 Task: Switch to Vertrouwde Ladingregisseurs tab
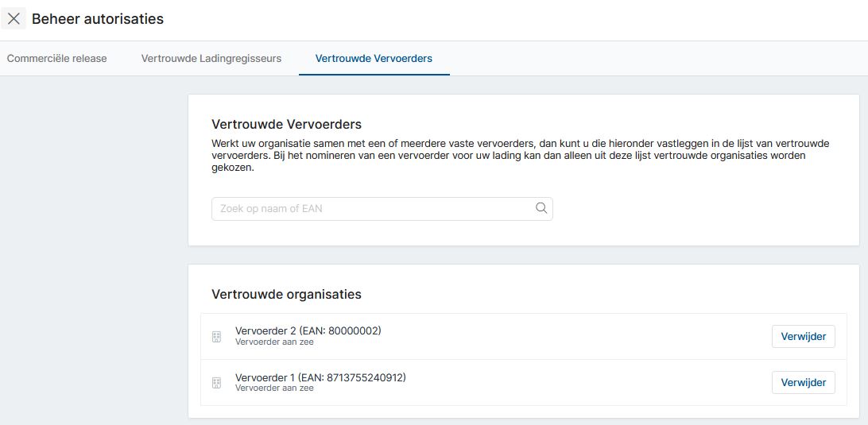(211, 58)
